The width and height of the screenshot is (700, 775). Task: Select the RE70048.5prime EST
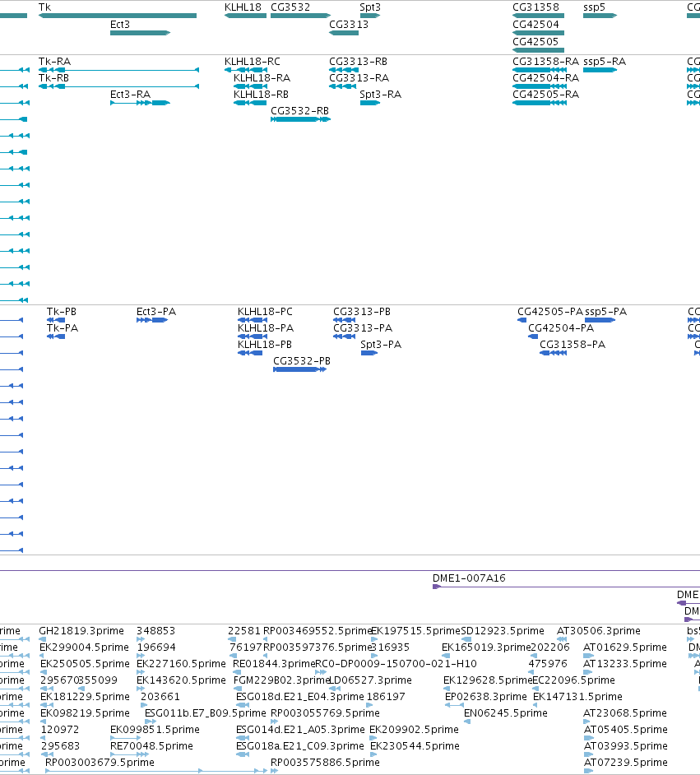tap(129, 754)
